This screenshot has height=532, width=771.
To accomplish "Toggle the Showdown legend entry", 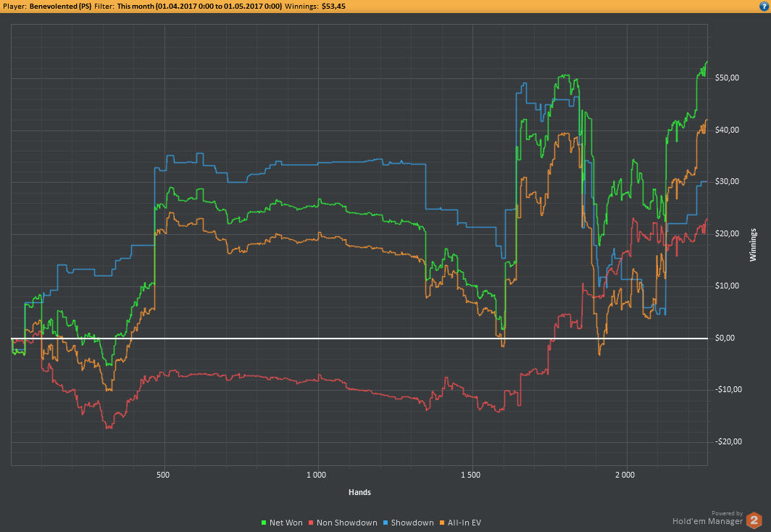I will tap(408, 523).
